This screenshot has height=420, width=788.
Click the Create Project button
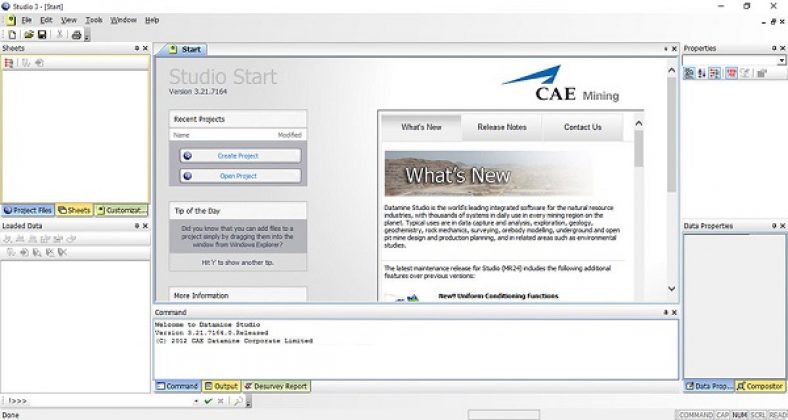[x=240, y=156]
